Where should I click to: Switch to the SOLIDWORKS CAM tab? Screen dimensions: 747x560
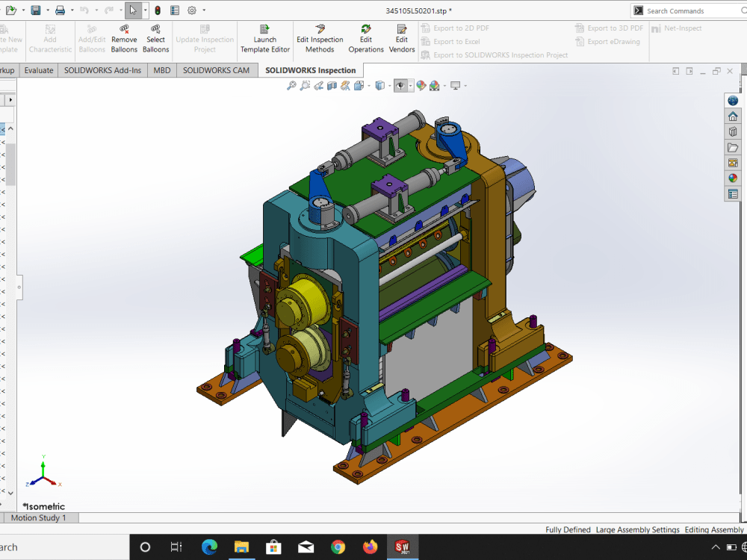coord(217,70)
